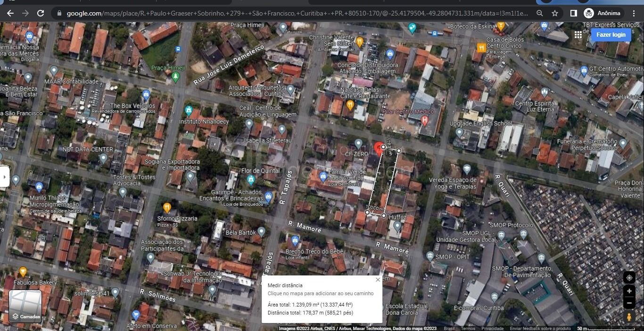Select the Street View pegman

click(x=629, y=317)
